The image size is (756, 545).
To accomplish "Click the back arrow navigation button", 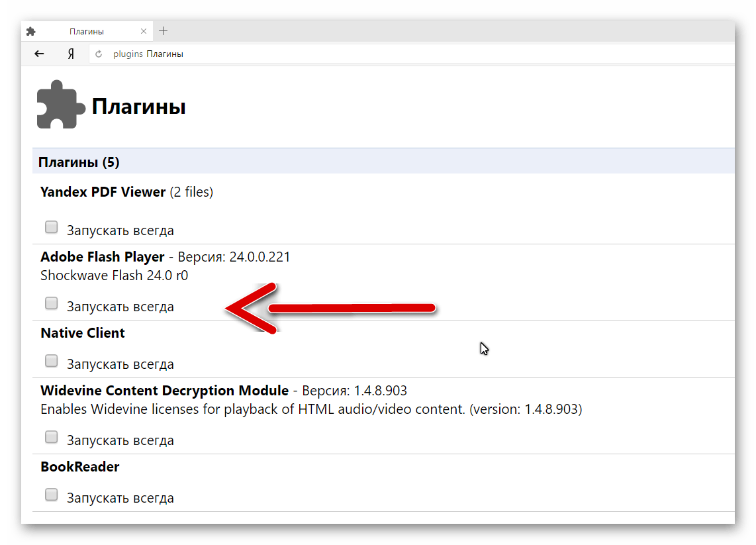I will (39, 54).
